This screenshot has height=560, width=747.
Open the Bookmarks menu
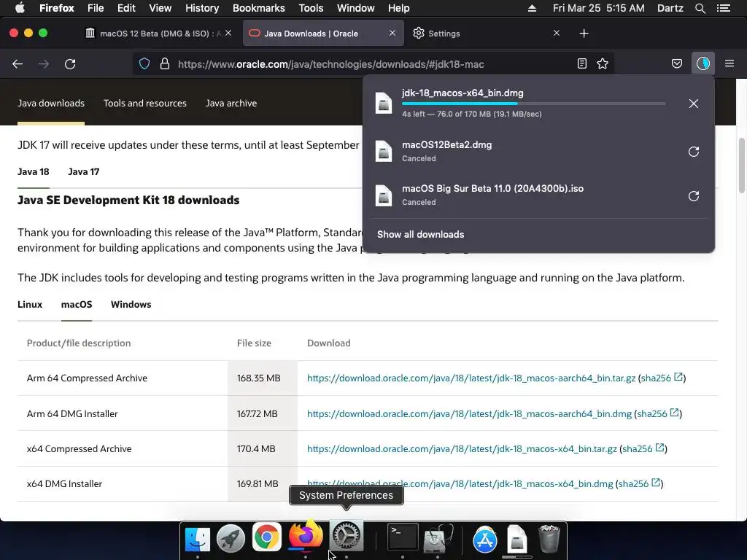(259, 8)
